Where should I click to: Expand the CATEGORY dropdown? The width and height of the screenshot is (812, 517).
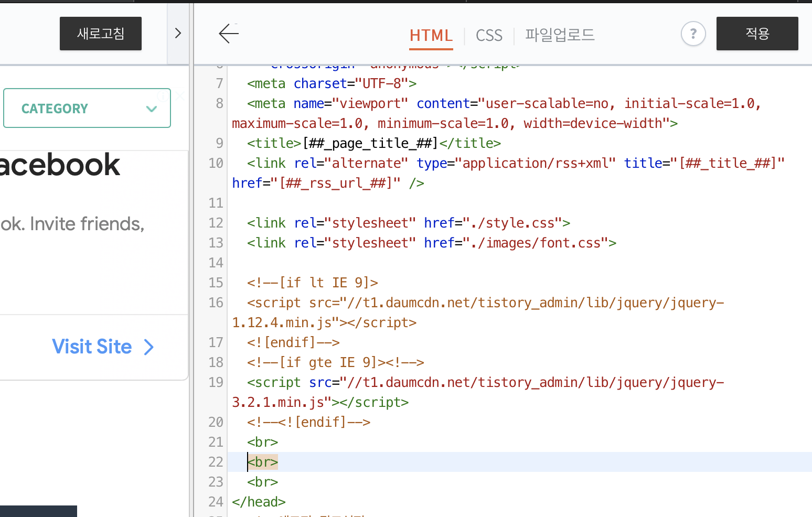coord(87,108)
